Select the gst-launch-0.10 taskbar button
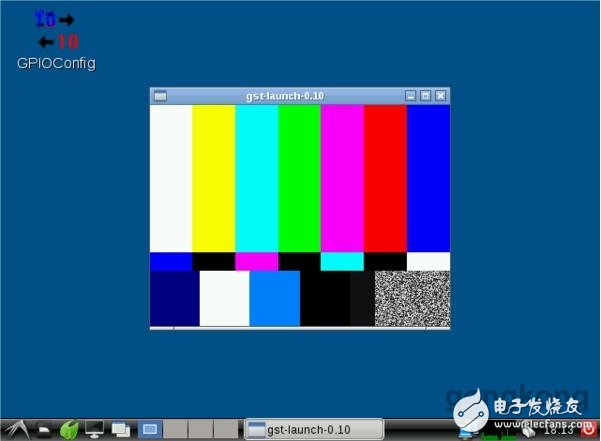The image size is (601, 441). point(314,430)
